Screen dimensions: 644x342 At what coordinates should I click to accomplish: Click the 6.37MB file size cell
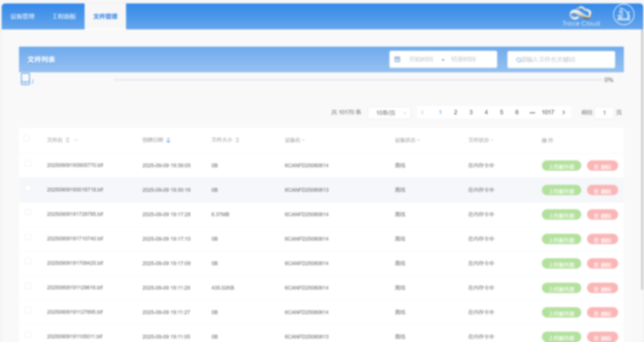[x=220, y=215]
